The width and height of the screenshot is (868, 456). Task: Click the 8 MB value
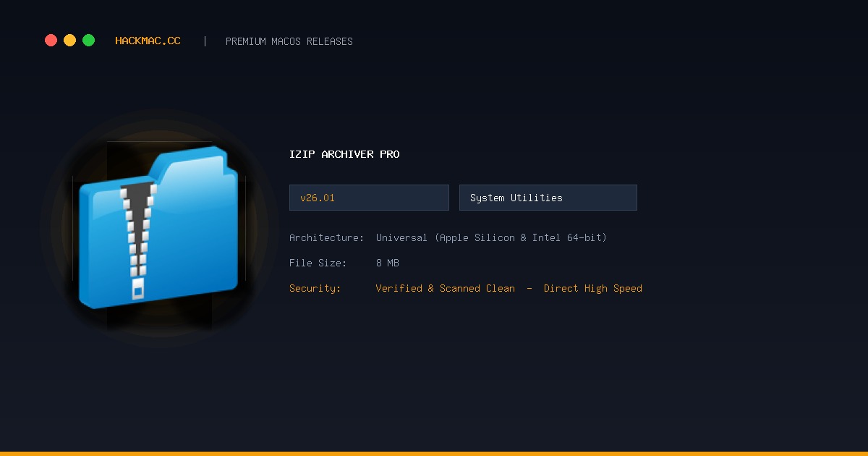pos(388,263)
